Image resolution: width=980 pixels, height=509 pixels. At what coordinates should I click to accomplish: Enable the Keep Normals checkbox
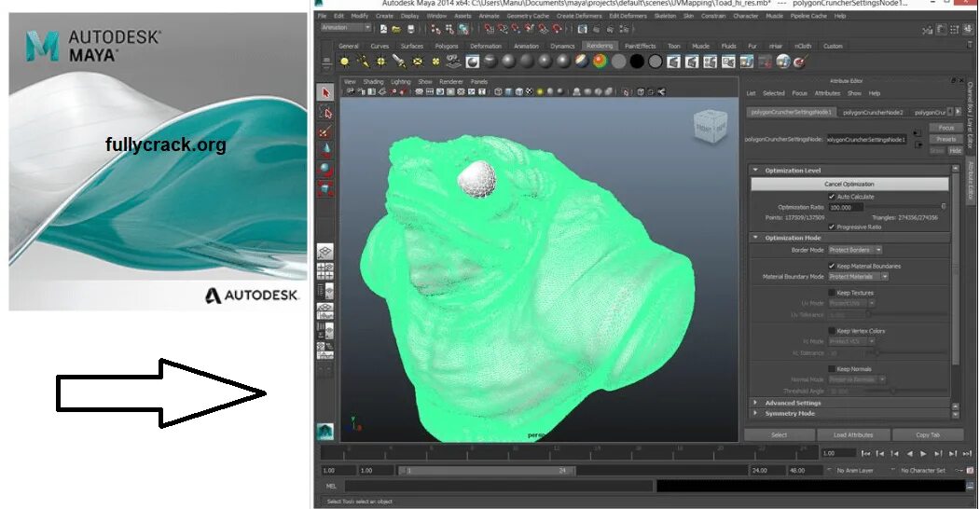pos(832,369)
